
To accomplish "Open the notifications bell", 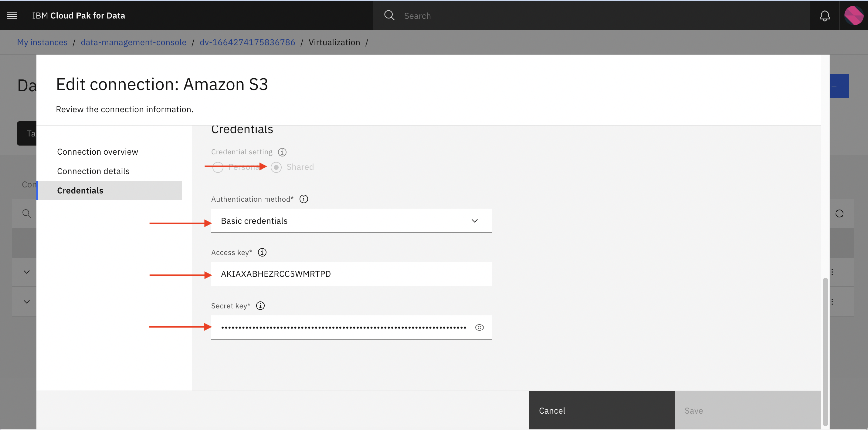I will click(x=825, y=15).
